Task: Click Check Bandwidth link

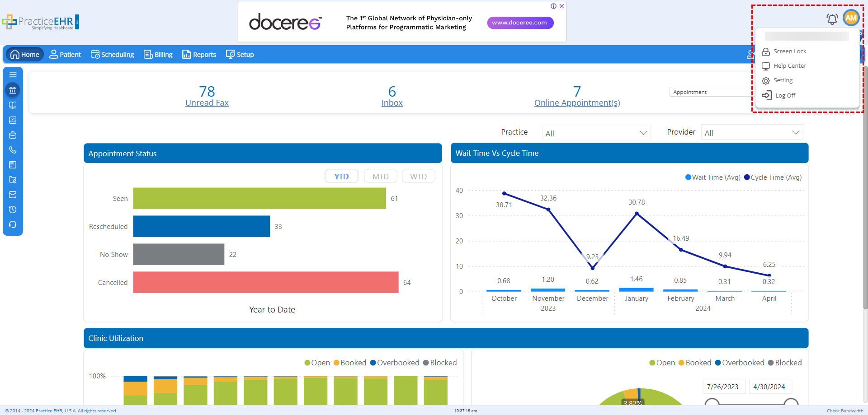Action: coord(845,411)
